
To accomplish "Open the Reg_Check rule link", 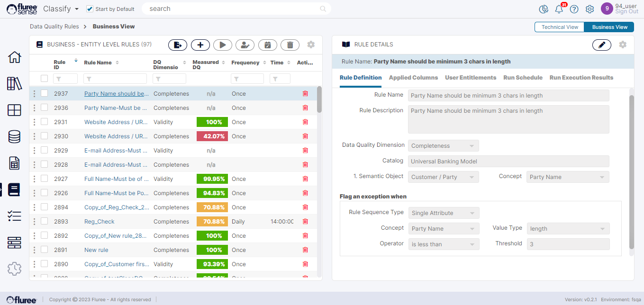I will click(x=100, y=222).
